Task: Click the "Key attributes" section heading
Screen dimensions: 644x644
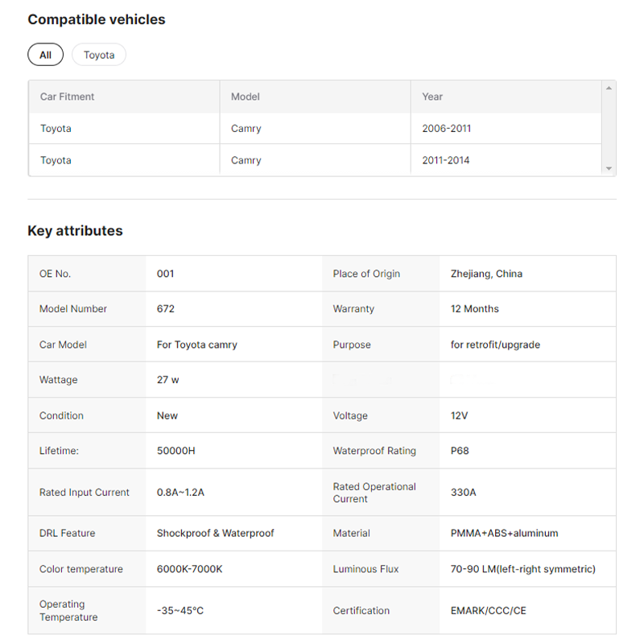Action: (x=76, y=231)
